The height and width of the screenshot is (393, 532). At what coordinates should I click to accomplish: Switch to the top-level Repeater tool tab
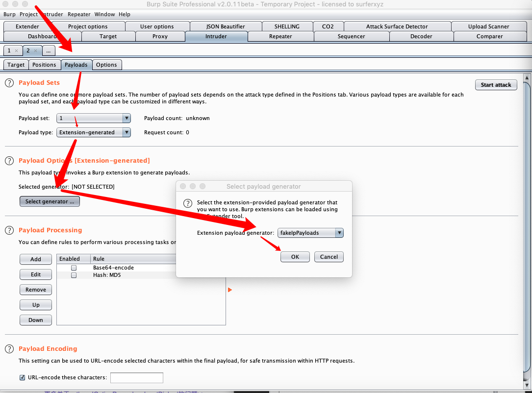click(280, 36)
